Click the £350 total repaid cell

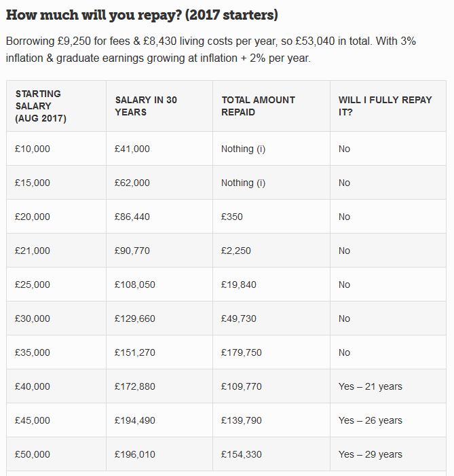click(271, 217)
